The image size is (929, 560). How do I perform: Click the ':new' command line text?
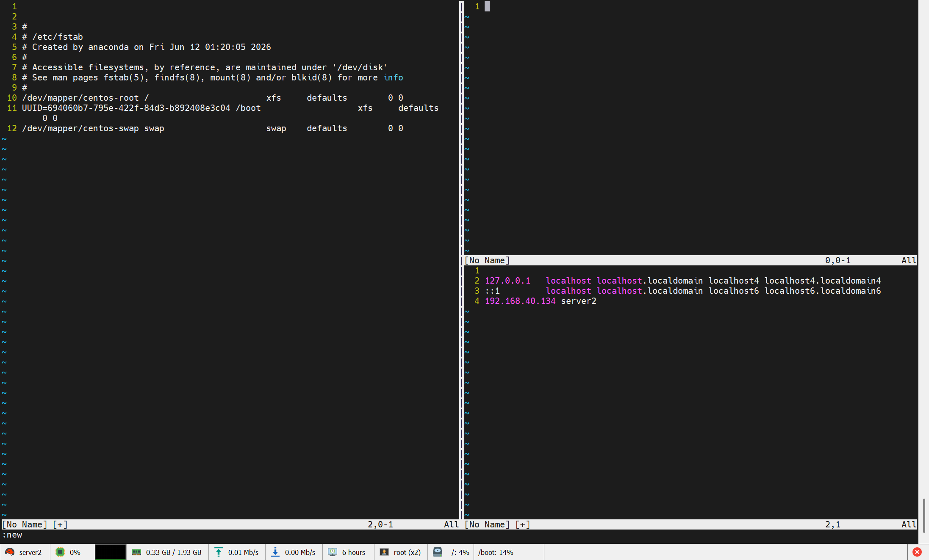pyautogui.click(x=12, y=535)
